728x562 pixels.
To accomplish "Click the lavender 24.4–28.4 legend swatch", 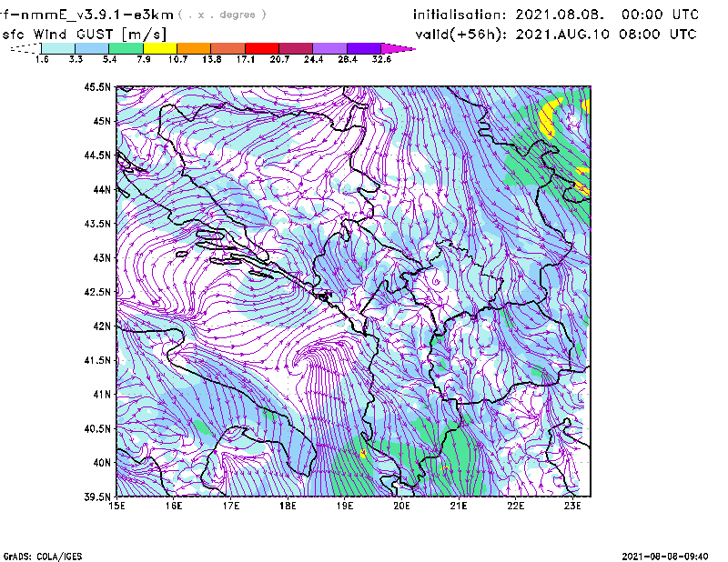I will tap(330, 48).
